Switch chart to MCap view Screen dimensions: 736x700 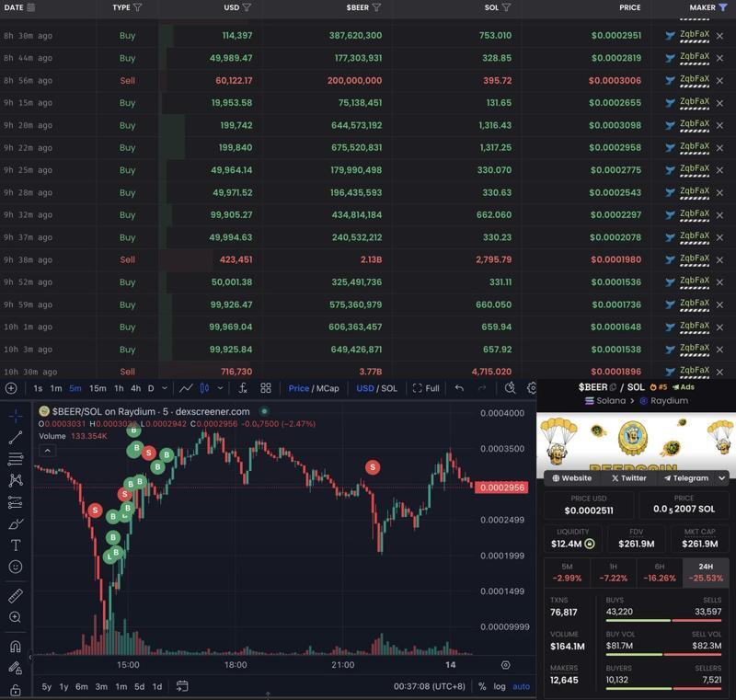click(x=328, y=388)
